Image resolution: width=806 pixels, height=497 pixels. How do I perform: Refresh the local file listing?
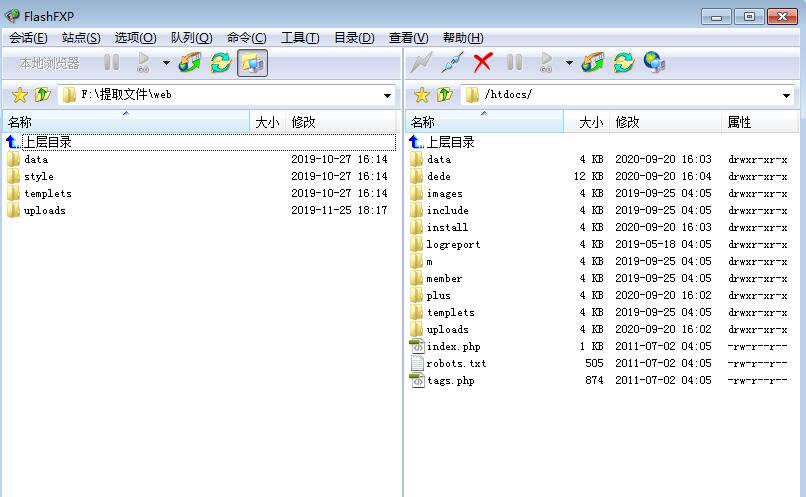(x=220, y=63)
